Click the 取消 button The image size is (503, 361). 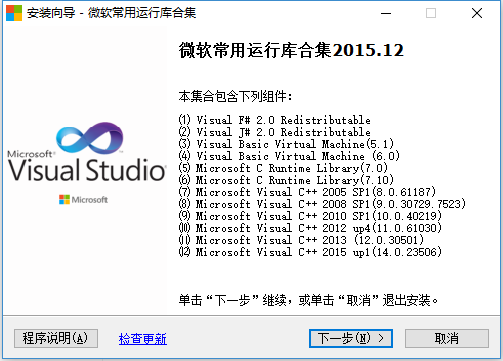pos(447,338)
